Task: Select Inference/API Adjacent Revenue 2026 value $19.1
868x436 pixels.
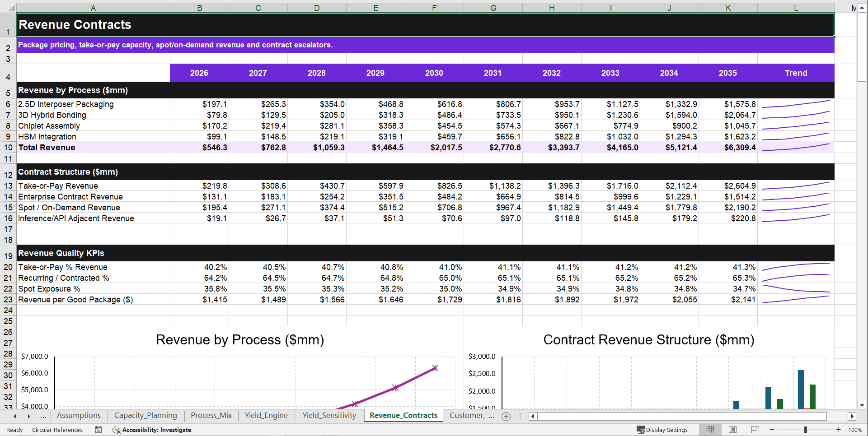Action: point(199,218)
